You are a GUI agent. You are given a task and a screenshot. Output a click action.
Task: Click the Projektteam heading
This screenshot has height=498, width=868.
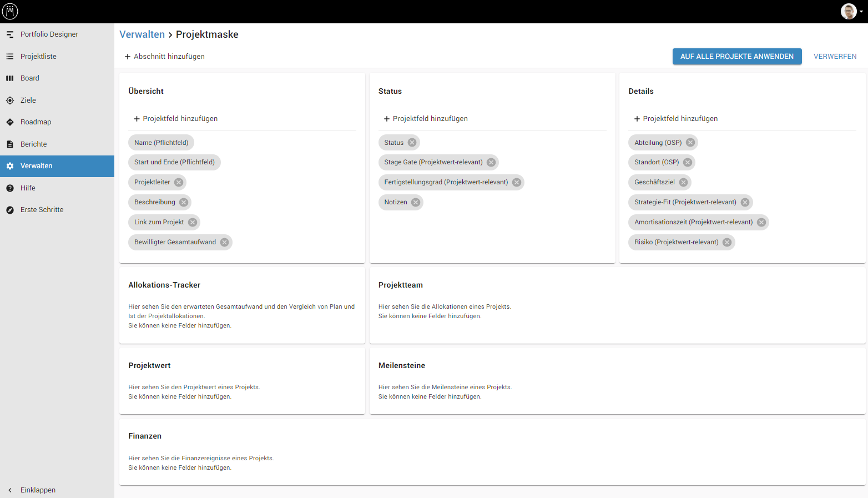(x=401, y=285)
